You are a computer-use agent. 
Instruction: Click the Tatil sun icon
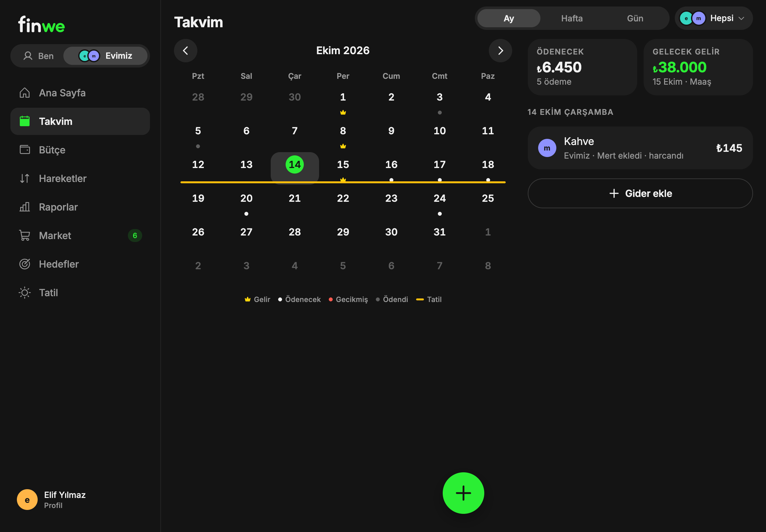click(25, 293)
